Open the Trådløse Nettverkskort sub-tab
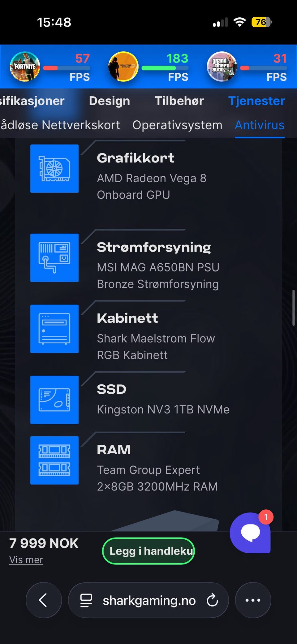Viewport: 297px width, 644px height. (x=60, y=125)
